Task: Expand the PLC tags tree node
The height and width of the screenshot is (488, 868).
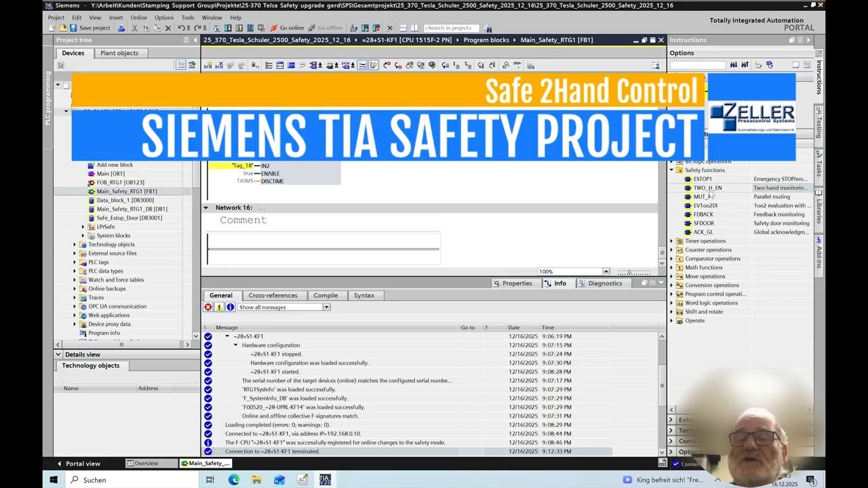Action: (75, 262)
